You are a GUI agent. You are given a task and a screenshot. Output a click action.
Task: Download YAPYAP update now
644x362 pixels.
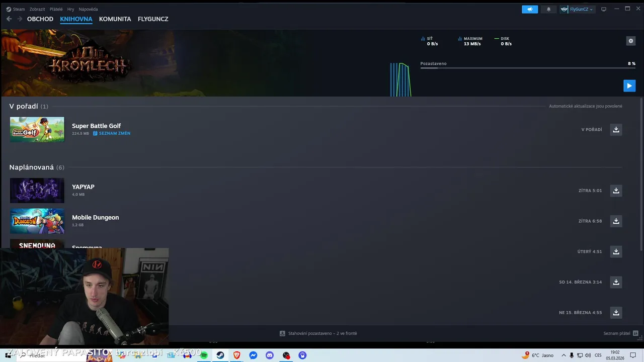pos(616,191)
